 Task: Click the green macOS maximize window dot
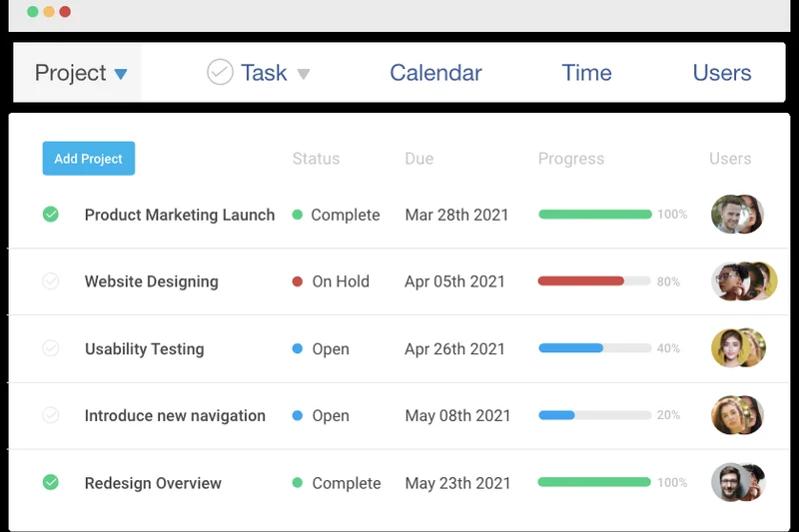[33, 12]
